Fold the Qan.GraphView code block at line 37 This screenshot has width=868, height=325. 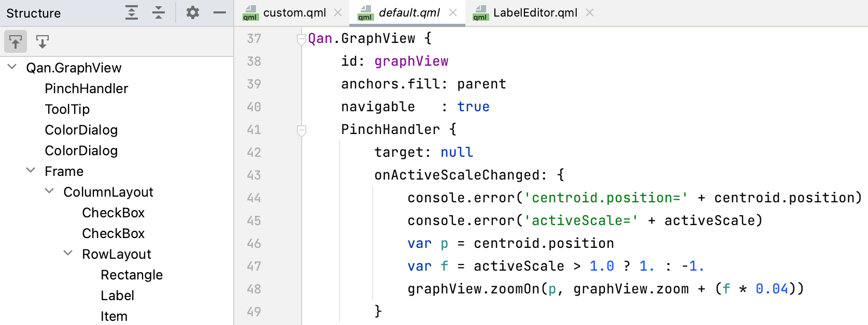point(301,39)
